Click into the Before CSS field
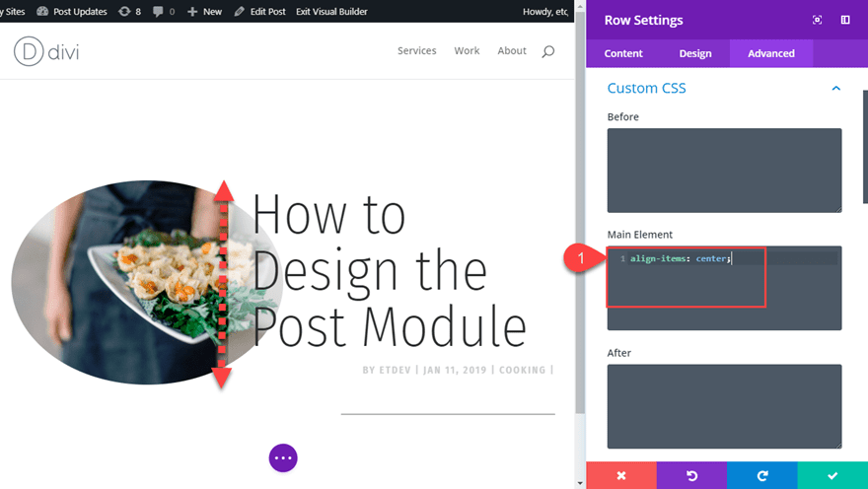This screenshot has width=868, height=489. point(725,171)
